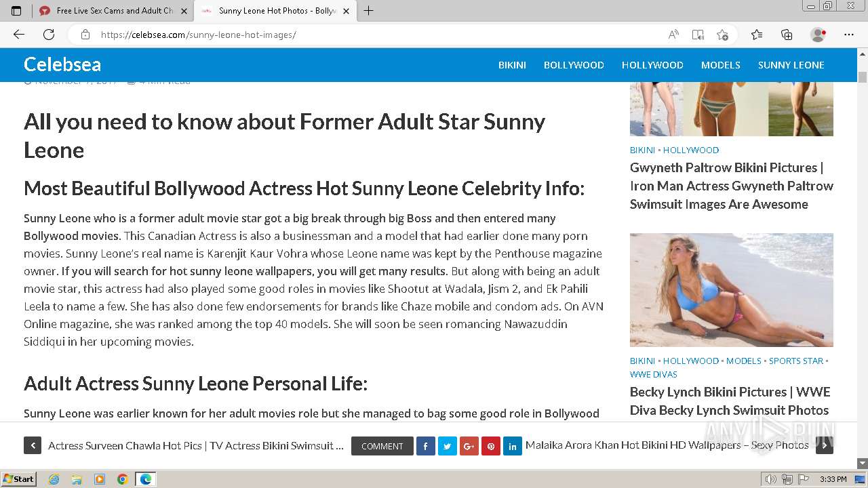Share on Twitter icon
The image size is (868, 488).
(x=448, y=446)
